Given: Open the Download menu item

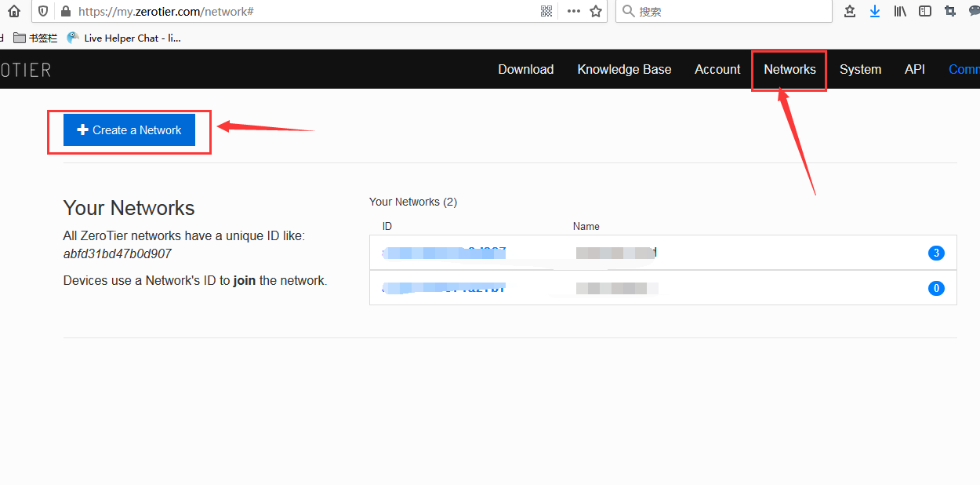Looking at the screenshot, I should tap(525, 69).
